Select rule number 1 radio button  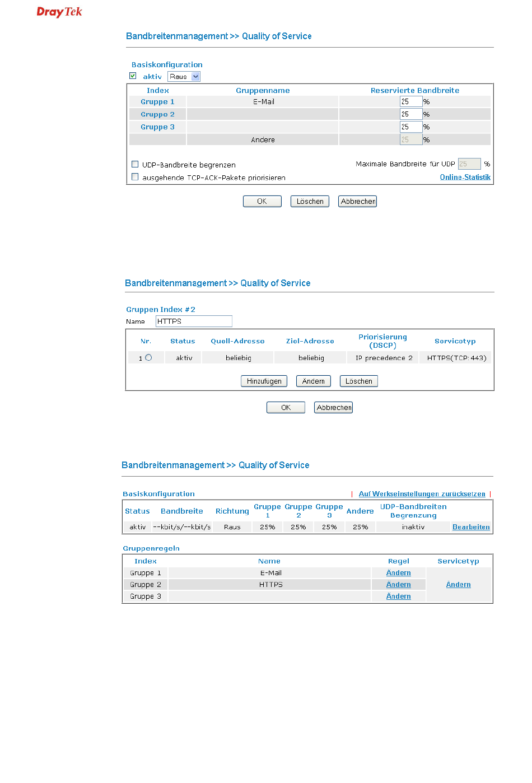click(x=148, y=357)
